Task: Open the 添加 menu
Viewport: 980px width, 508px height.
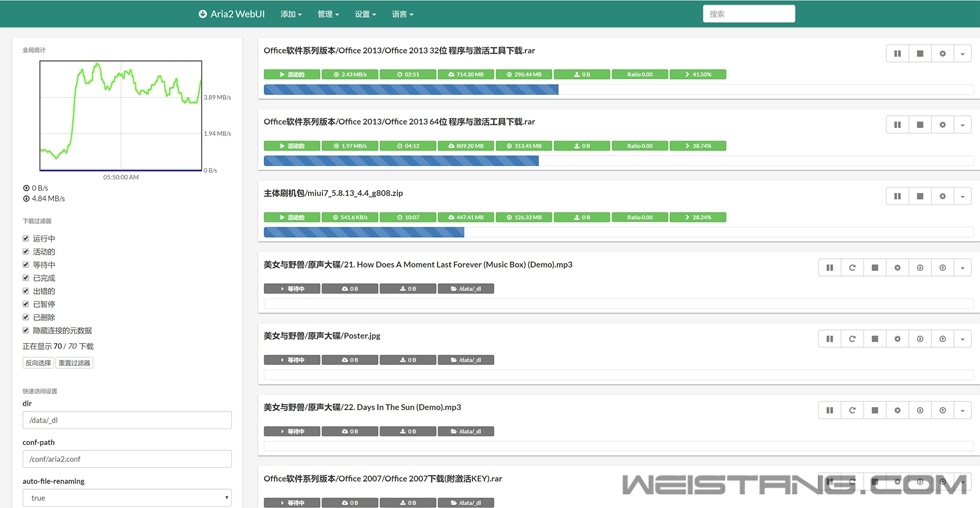Action: (x=291, y=14)
